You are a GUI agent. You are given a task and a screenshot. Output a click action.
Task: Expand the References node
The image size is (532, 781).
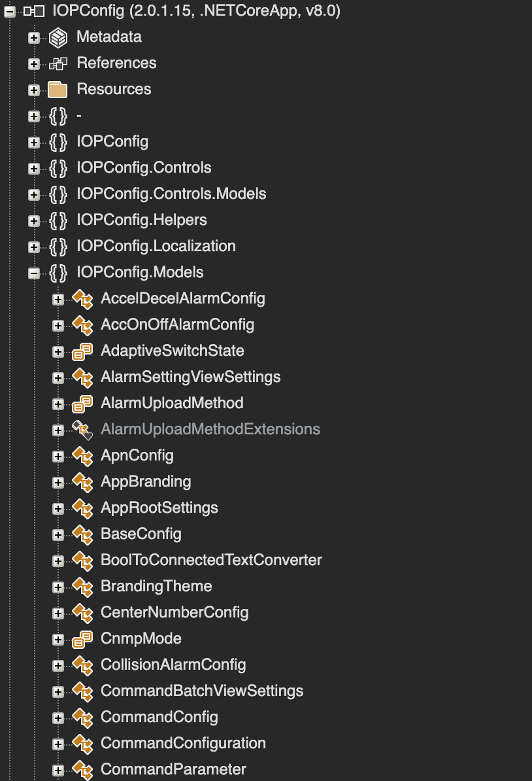tap(34, 63)
